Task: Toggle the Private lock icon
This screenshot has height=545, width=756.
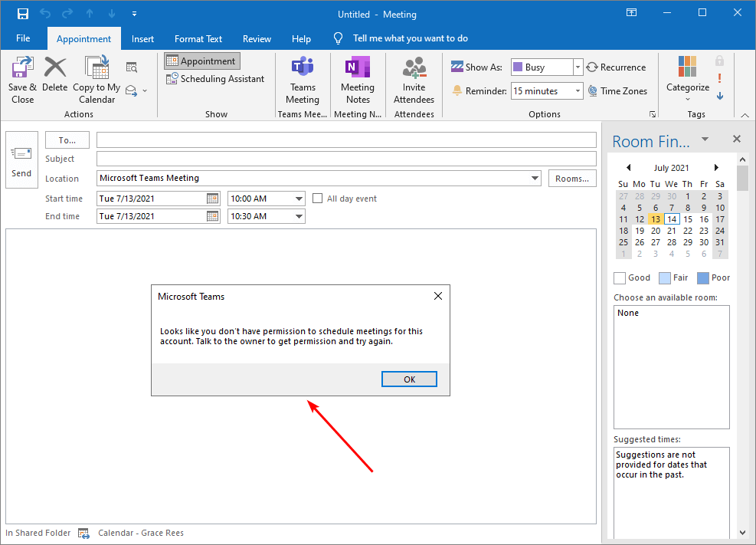Action: [719, 61]
